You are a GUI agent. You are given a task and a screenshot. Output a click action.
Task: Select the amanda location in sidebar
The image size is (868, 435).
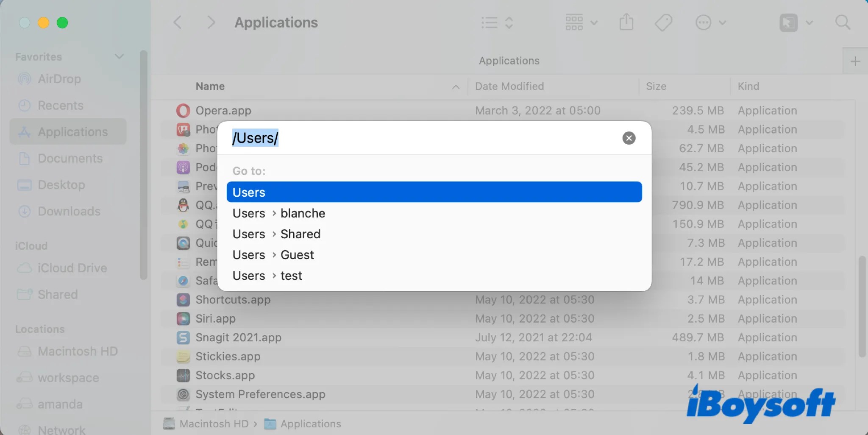[x=68, y=404]
